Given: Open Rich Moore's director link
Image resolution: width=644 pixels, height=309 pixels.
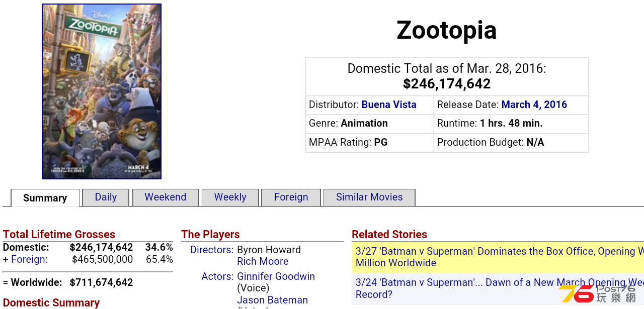Looking at the screenshot, I should tap(263, 261).
